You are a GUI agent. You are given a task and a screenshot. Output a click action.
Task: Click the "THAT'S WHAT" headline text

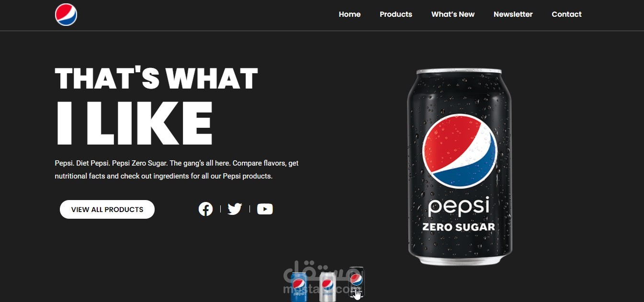156,78
